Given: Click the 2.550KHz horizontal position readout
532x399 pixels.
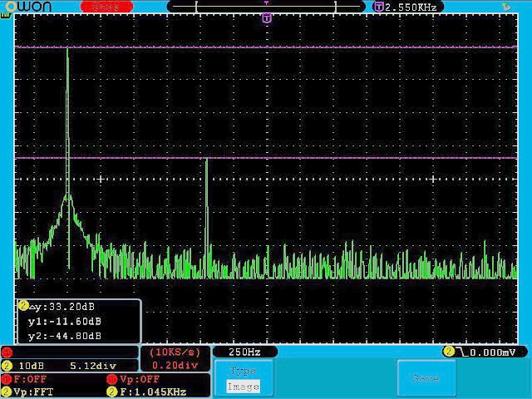Looking at the screenshot, I should [412, 7].
